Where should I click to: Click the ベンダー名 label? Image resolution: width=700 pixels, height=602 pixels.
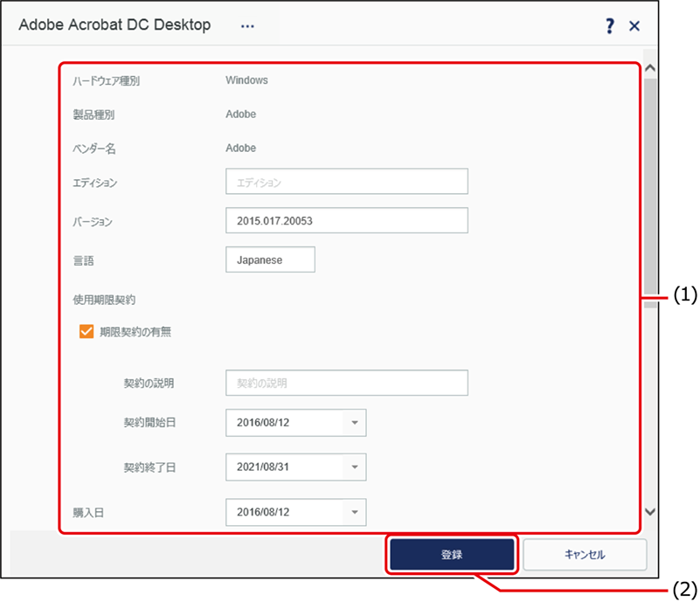[94, 149]
